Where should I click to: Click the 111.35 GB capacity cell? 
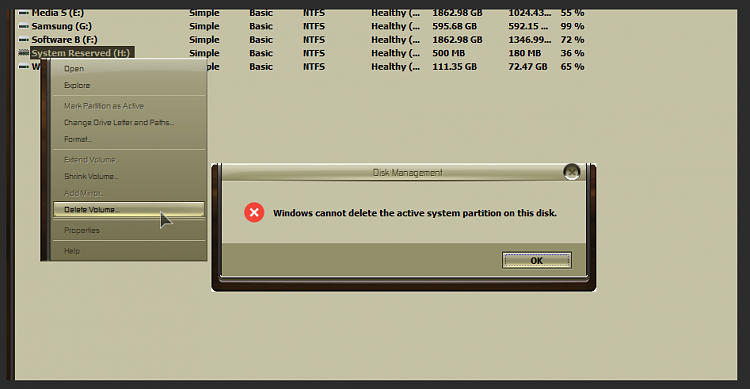click(x=454, y=67)
